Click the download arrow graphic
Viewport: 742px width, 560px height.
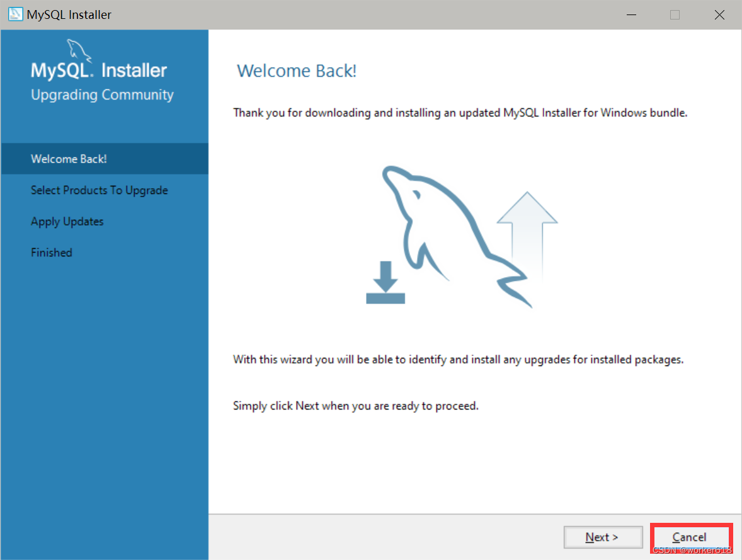coord(385,282)
